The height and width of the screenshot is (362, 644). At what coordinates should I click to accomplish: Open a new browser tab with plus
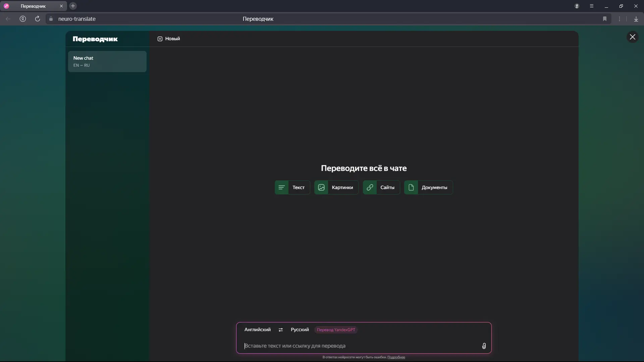(73, 6)
